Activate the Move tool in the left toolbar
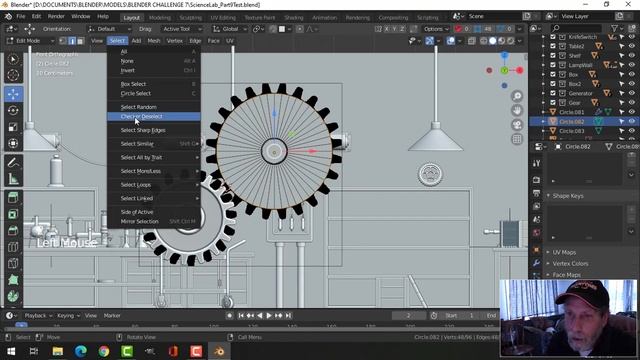Image resolution: width=640 pixels, height=360 pixels. [13, 94]
